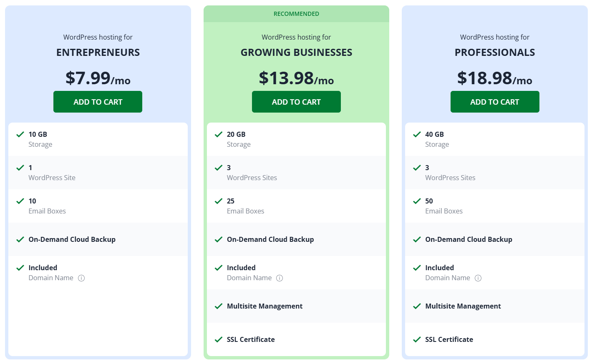Screen dimensions: 592x364
Task: Click checkmark next to 10 GB Storage
Action: point(20,134)
